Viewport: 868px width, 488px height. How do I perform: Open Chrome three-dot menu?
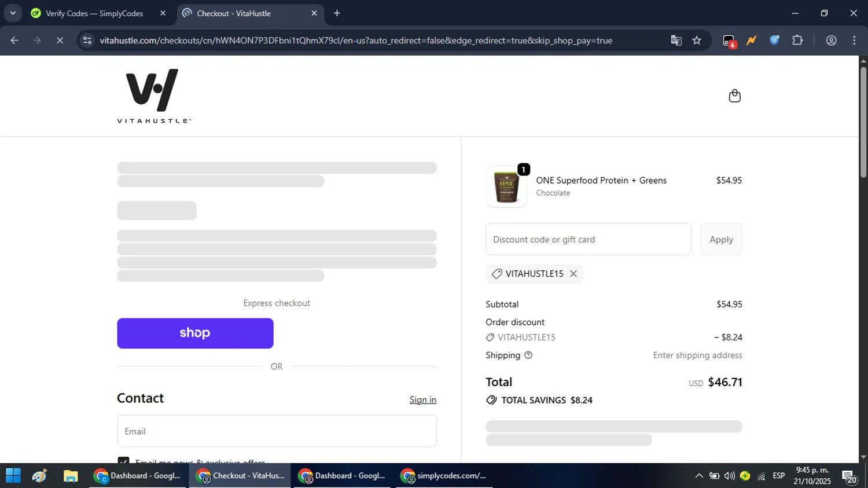pos(855,41)
